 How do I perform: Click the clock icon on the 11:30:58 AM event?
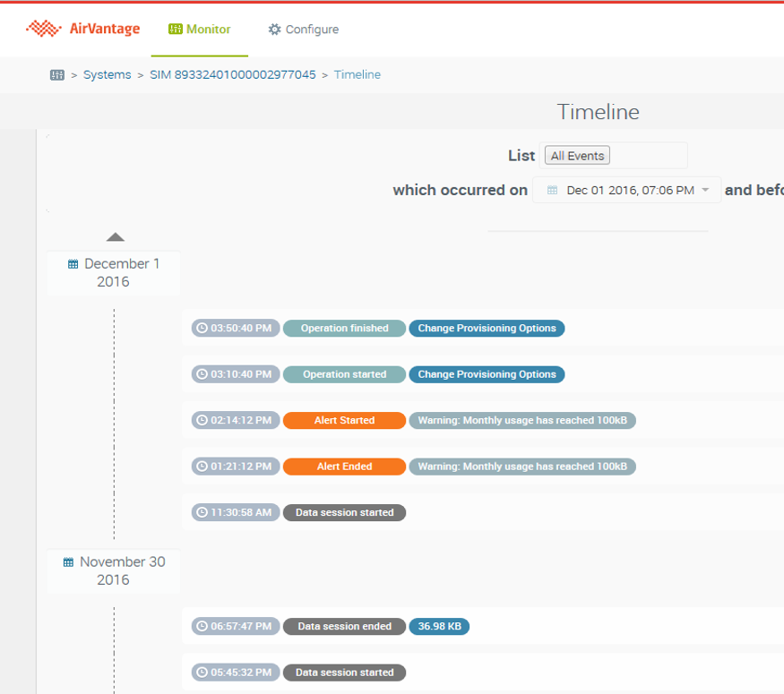[x=202, y=513]
